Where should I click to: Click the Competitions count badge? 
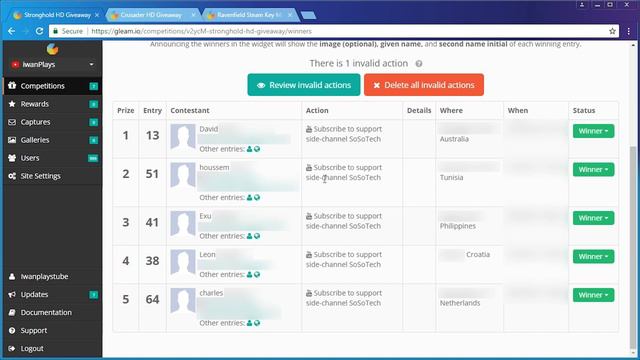coord(93,86)
